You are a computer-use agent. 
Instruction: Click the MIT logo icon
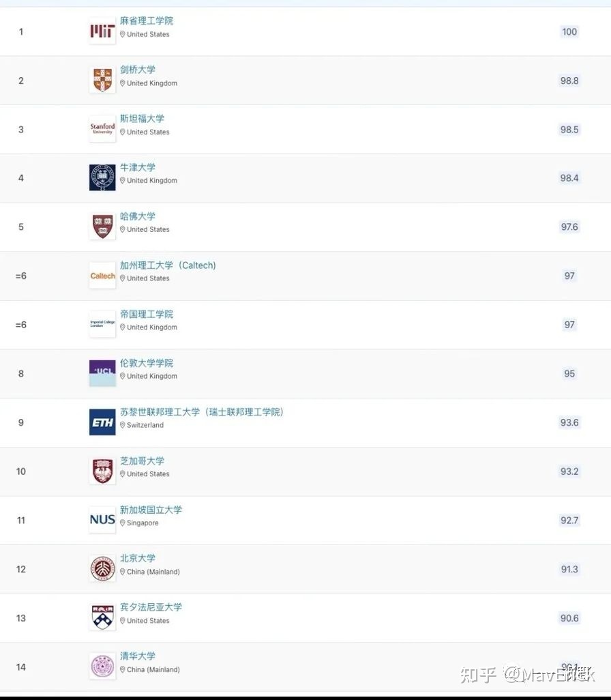coord(102,31)
